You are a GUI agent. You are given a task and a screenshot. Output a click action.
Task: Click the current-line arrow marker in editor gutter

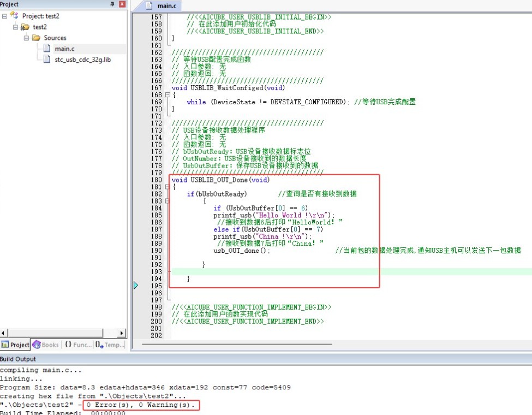tap(135, 285)
